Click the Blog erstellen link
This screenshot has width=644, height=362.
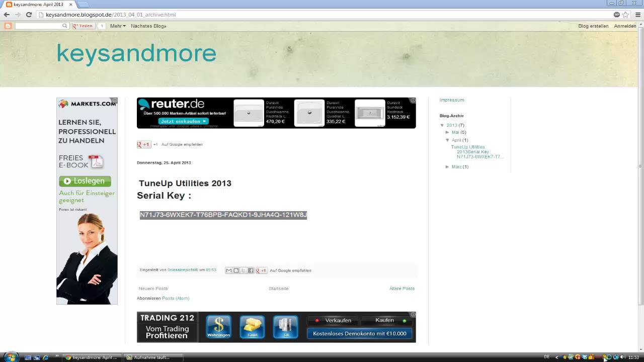pos(593,26)
